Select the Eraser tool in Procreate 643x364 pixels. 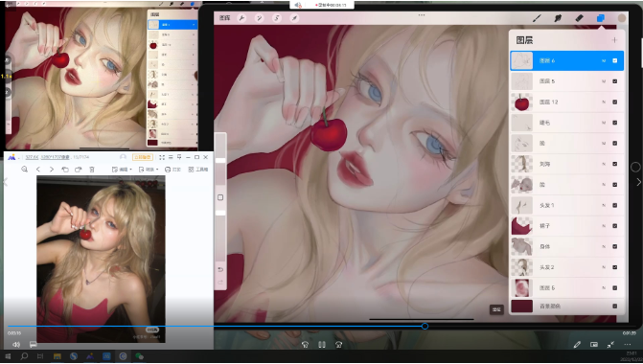click(x=579, y=18)
